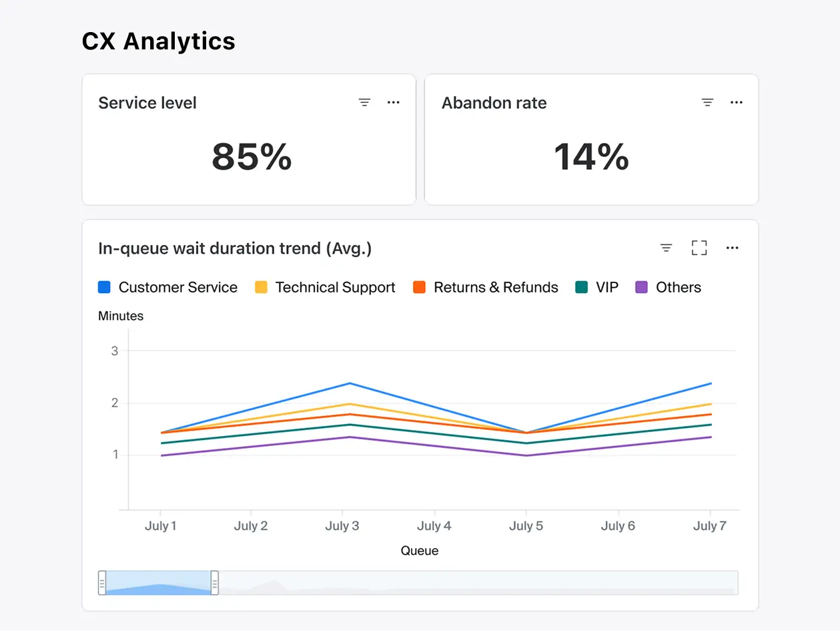Click right handle of range slider
This screenshot has width=840, height=631.
coord(214,583)
